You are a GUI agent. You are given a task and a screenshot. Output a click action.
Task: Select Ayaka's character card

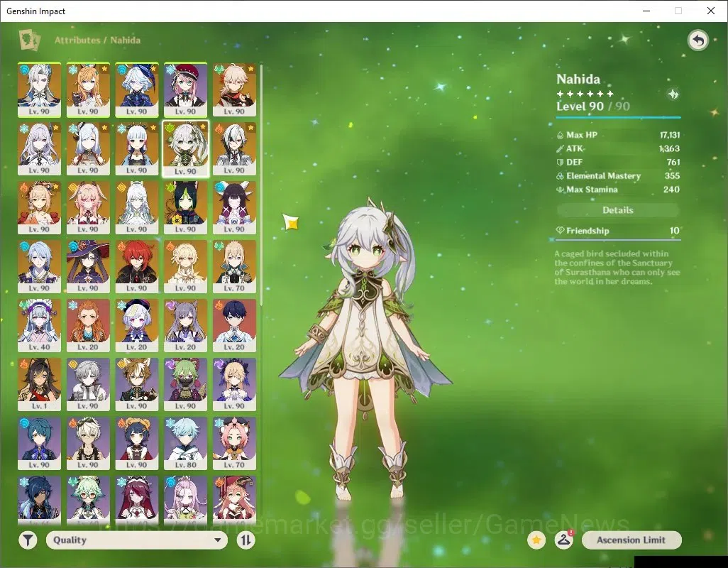pos(137,149)
